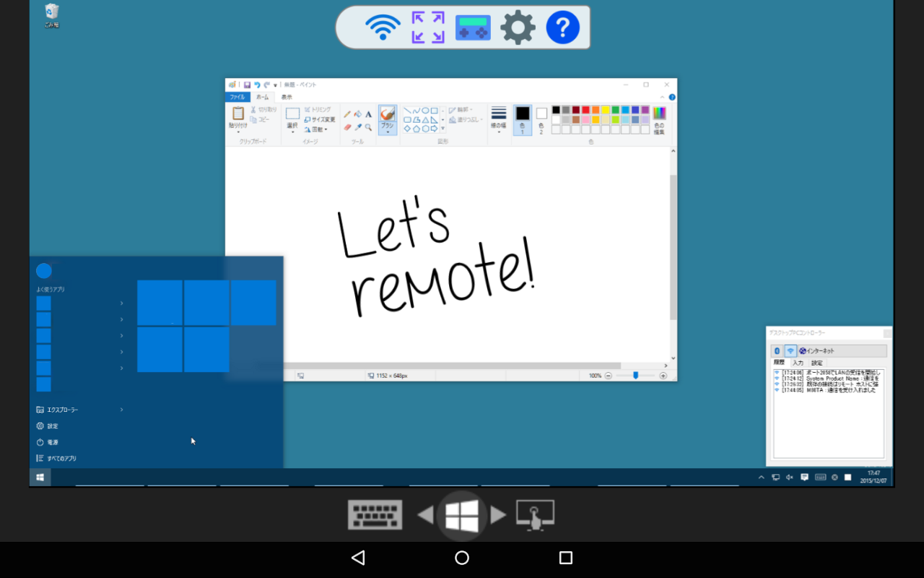Tap the fullscreen arrows icon in the top toolbar

428,27
